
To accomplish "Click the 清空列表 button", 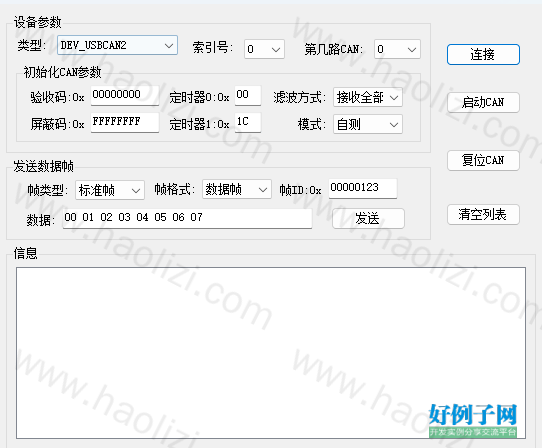I will pyautogui.click(x=483, y=215).
